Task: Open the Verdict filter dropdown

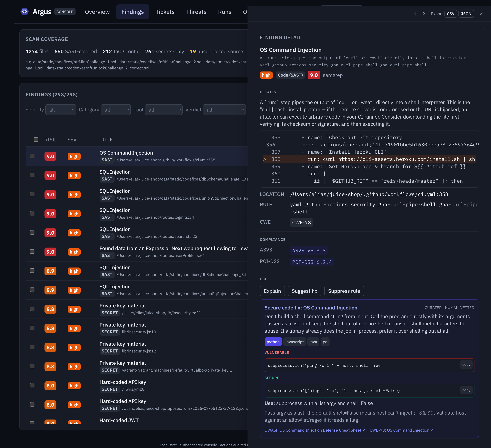Action: [224, 110]
